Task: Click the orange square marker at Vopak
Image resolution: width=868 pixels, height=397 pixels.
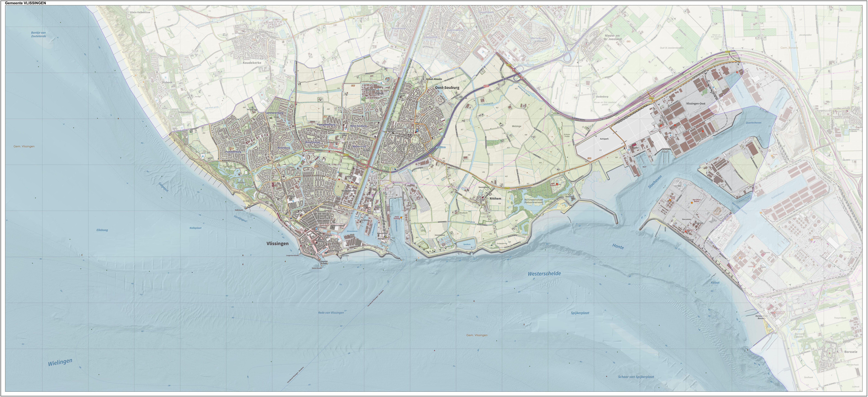Action: [772, 156]
